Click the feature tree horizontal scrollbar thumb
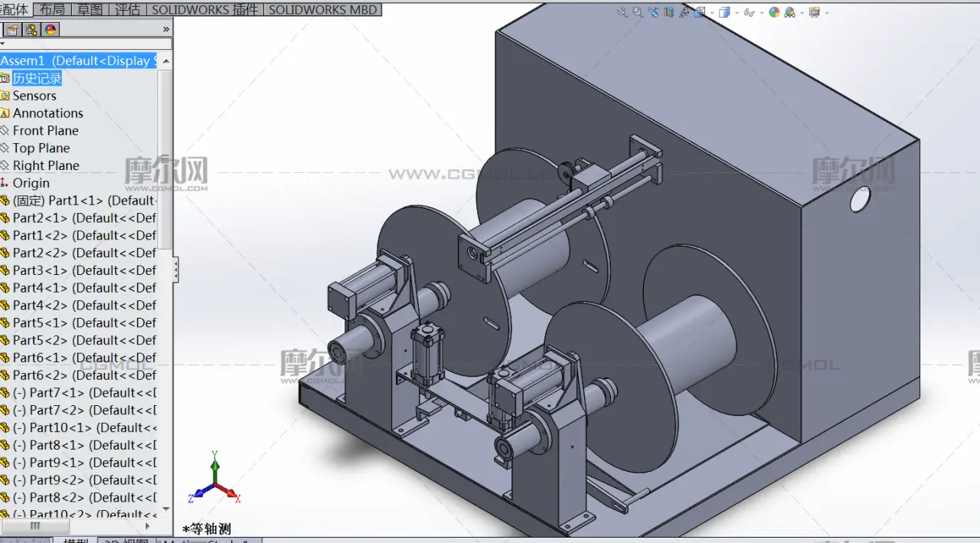 tap(35, 527)
